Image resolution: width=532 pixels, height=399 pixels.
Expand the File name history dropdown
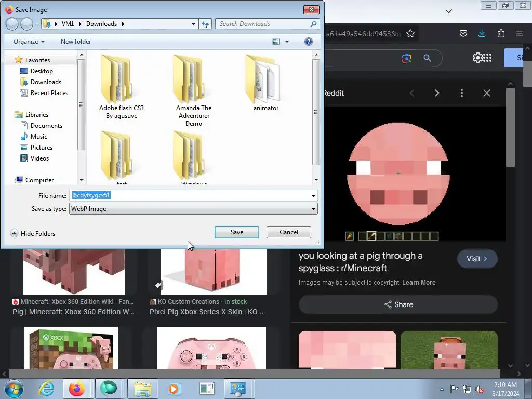313,195
